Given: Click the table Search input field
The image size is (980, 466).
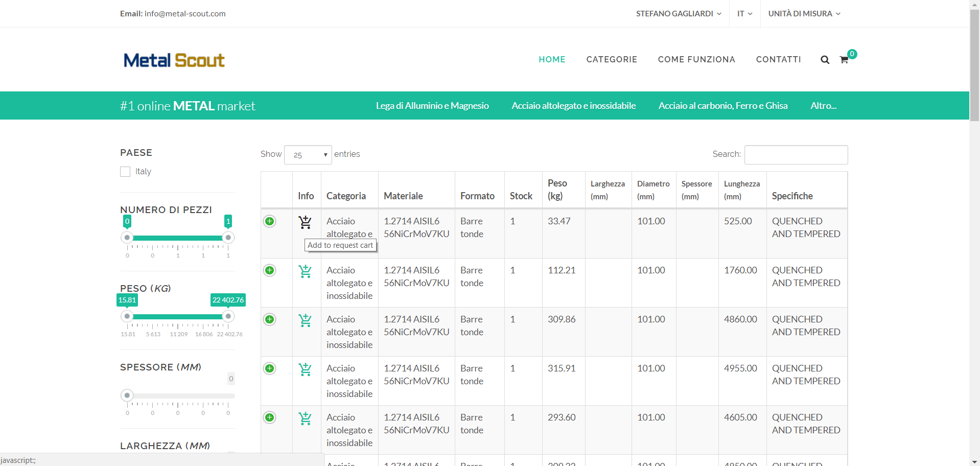Looking at the screenshot, I should [x=796, y=155].
